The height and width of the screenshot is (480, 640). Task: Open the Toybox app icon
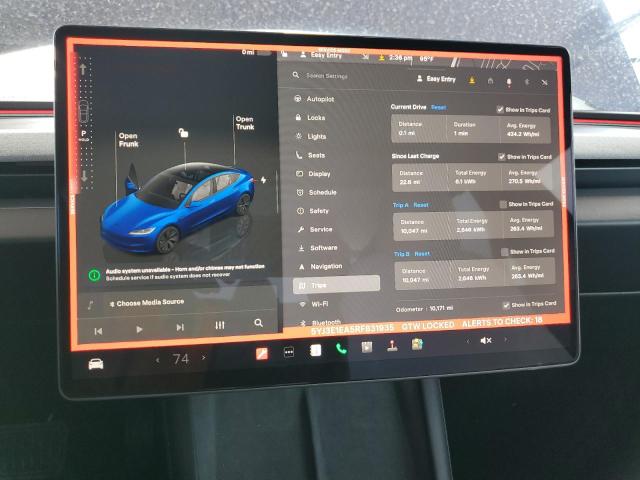point(417,344)
